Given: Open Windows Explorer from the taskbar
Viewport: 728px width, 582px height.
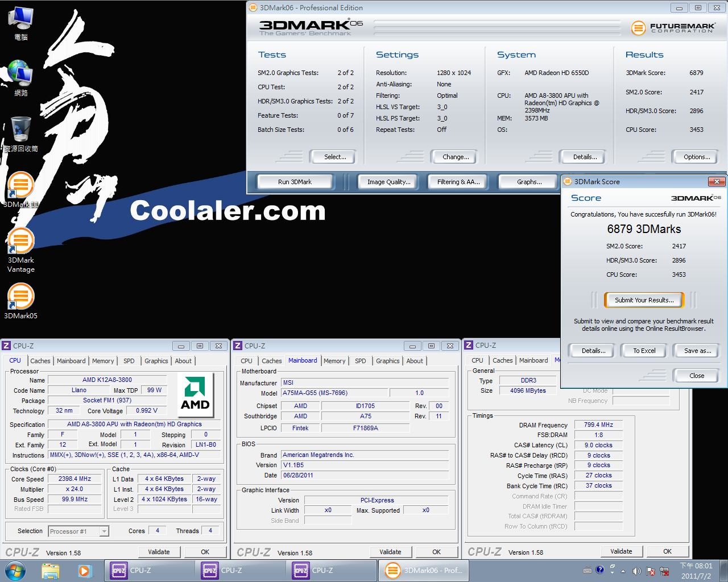Looking at the screenshot, I should [x=51, y=571].
